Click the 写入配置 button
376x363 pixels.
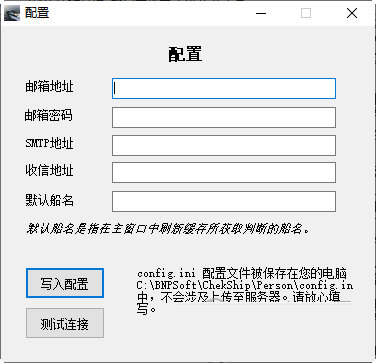coord(65,283)
